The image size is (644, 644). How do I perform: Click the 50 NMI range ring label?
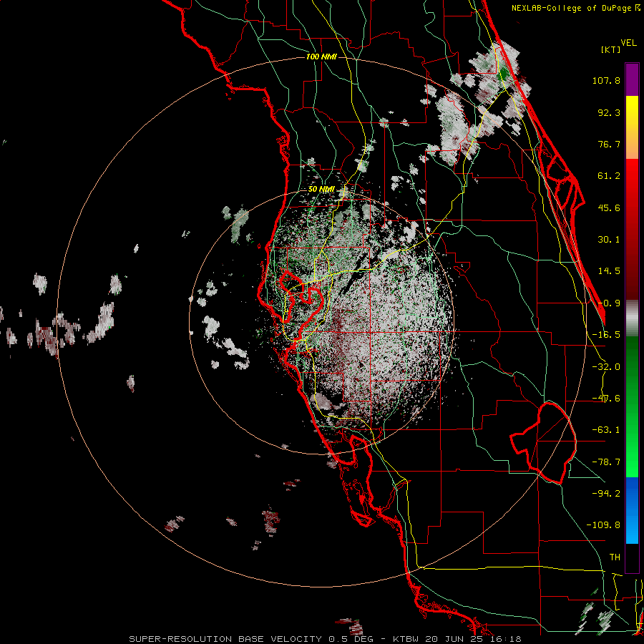[x=321, y=190]
